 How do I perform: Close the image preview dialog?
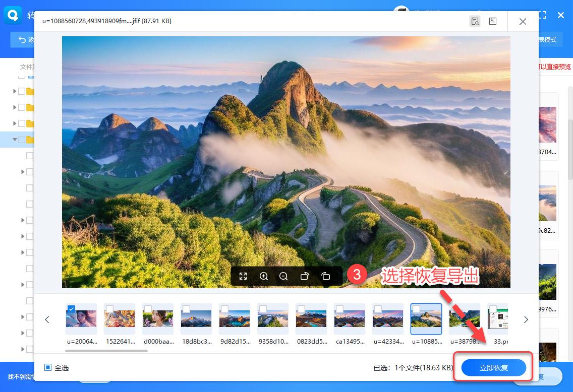tap(523, 22)
